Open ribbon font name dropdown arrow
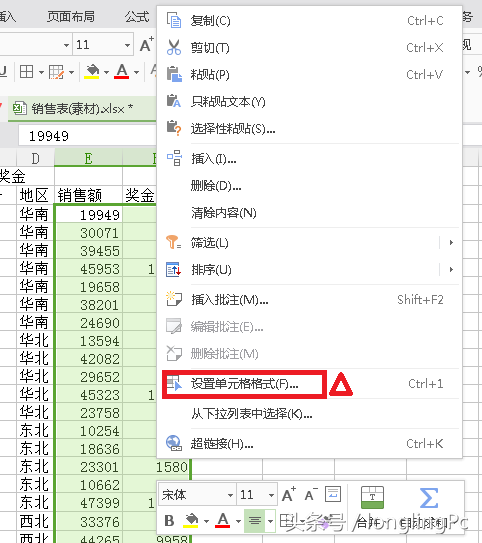This screenshot has width=482, height=543. pyautogui.click(x=66, y=45)
